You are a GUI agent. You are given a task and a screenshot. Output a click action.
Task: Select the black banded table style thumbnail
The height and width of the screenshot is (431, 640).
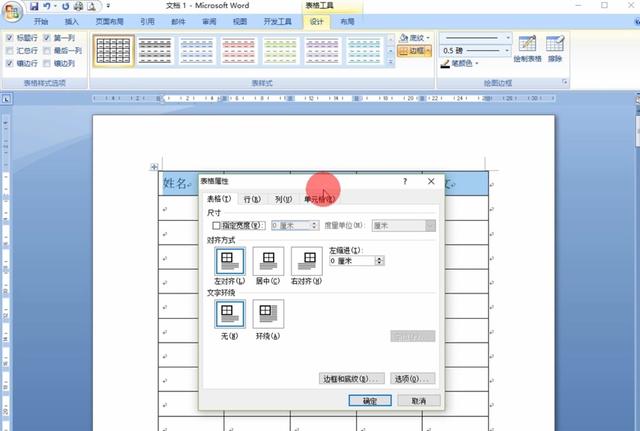coord(155,51)
